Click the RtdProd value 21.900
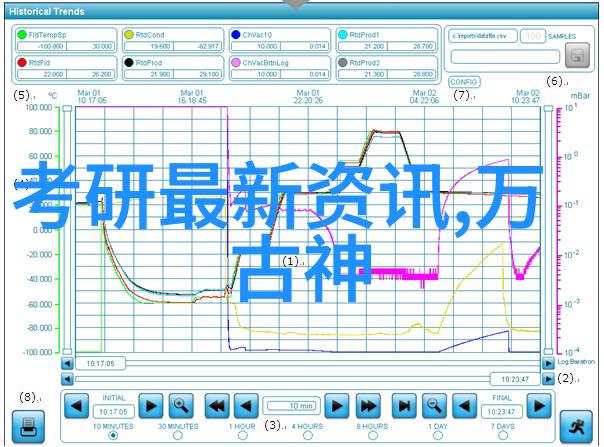This screenshot has height=447, width=604. (x=149, y=74)
